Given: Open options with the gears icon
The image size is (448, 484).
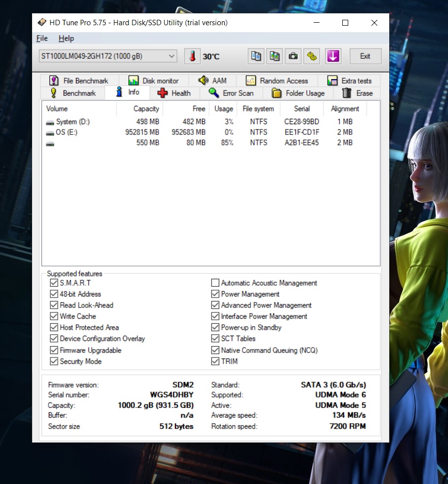Looking at the screenshot, I should tap(311, 56).
